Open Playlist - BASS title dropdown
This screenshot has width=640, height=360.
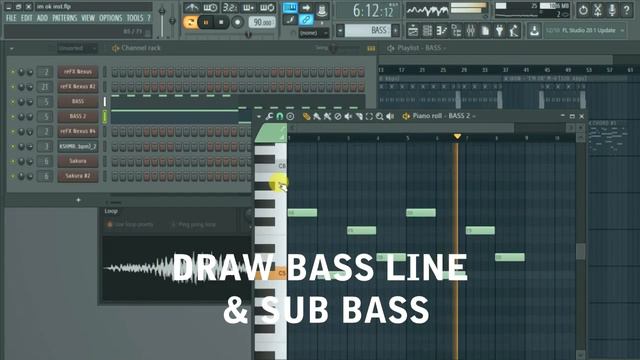coord(444,48)
